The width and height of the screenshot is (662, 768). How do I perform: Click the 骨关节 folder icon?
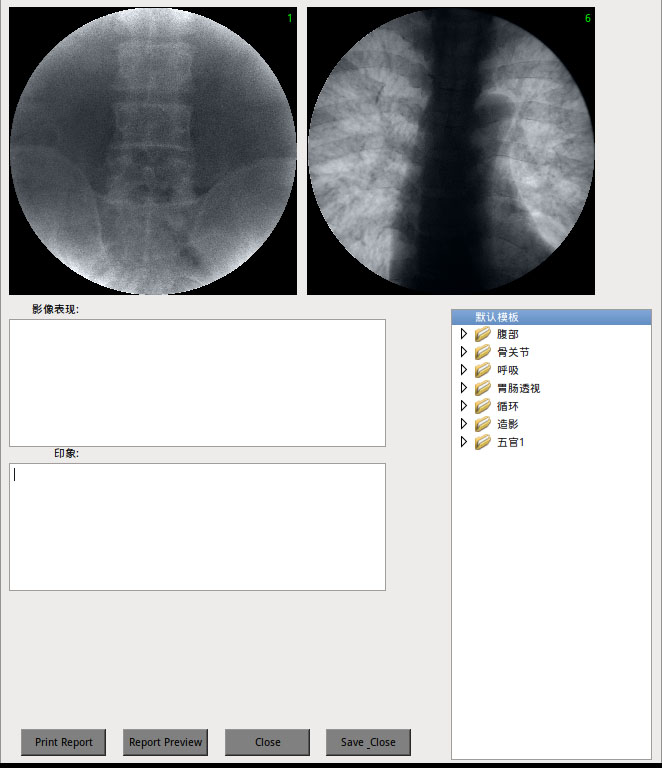[x=482, y=352]
